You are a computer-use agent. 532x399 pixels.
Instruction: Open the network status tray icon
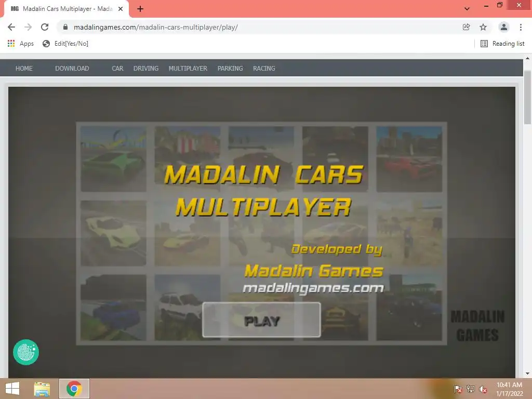pyautogui.click(x=471, y=389)
